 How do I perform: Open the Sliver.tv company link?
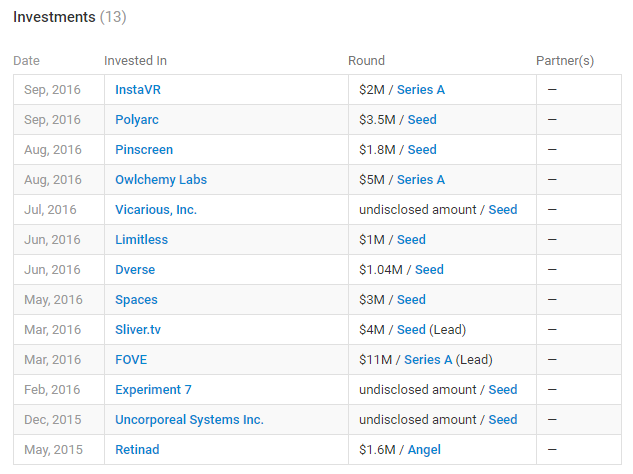click(138, 330)
